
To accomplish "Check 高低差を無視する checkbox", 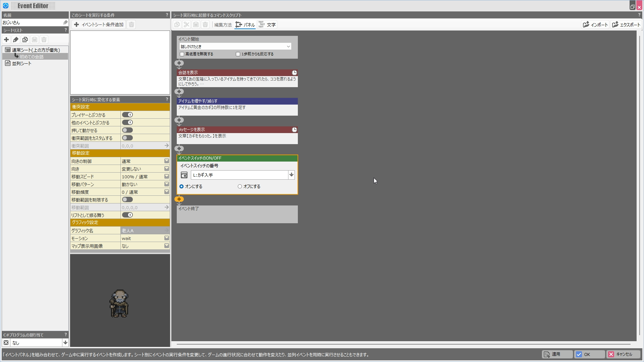I will point(182,54).
